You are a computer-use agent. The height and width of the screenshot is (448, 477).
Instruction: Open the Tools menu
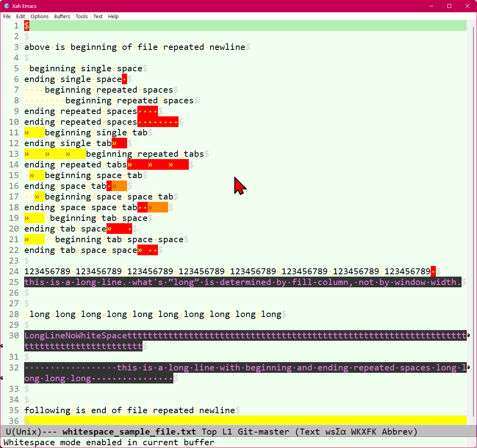pos(82,16)
